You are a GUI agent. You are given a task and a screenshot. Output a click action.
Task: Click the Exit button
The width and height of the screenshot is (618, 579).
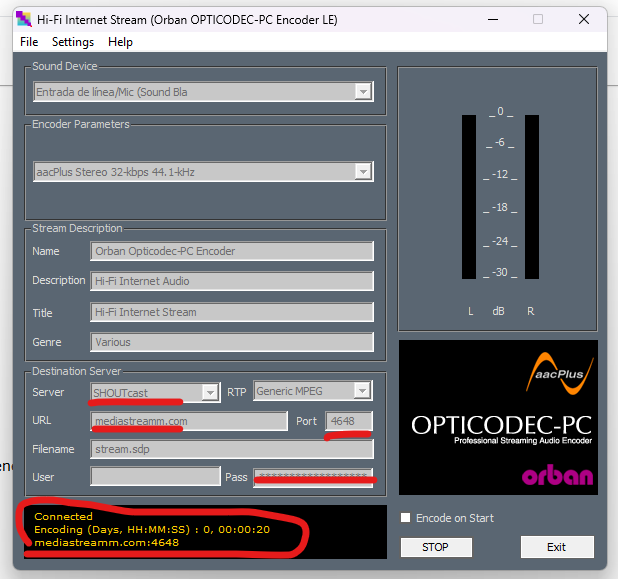tap(556, 547)
